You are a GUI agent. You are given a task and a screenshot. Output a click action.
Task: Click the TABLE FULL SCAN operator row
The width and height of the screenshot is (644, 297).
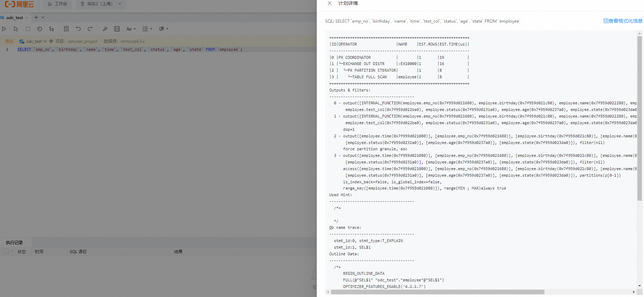coord(399,77)
